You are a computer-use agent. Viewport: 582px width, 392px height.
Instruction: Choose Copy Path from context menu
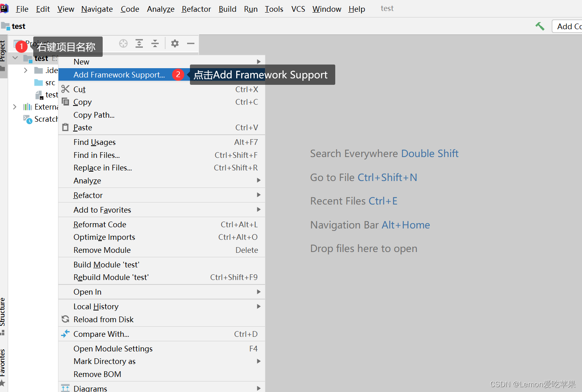(x=162, y=115)
